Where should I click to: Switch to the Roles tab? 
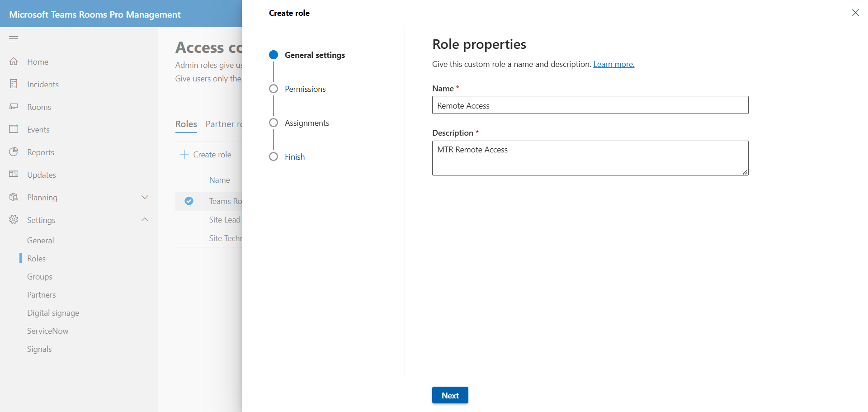186,124
